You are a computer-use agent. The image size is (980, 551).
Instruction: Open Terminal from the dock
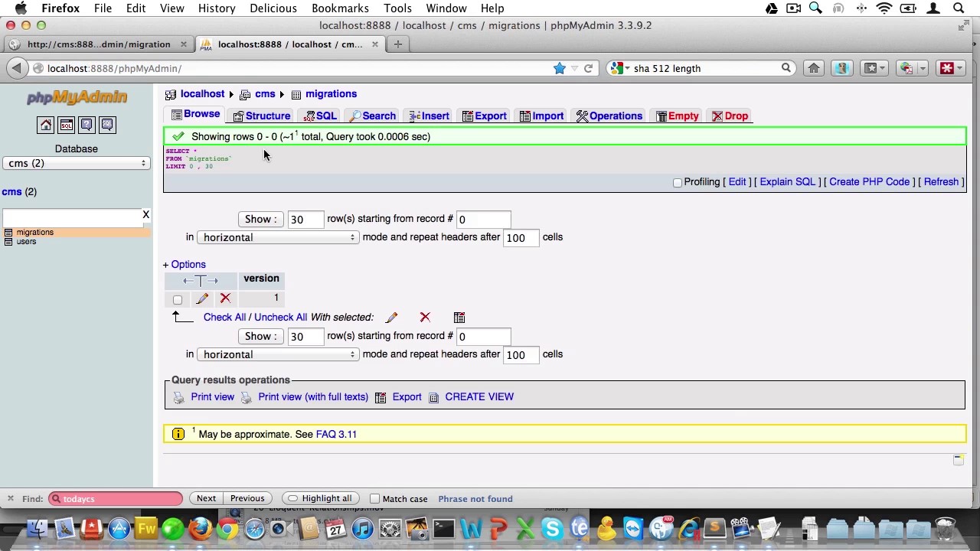[x=443, y=529]
